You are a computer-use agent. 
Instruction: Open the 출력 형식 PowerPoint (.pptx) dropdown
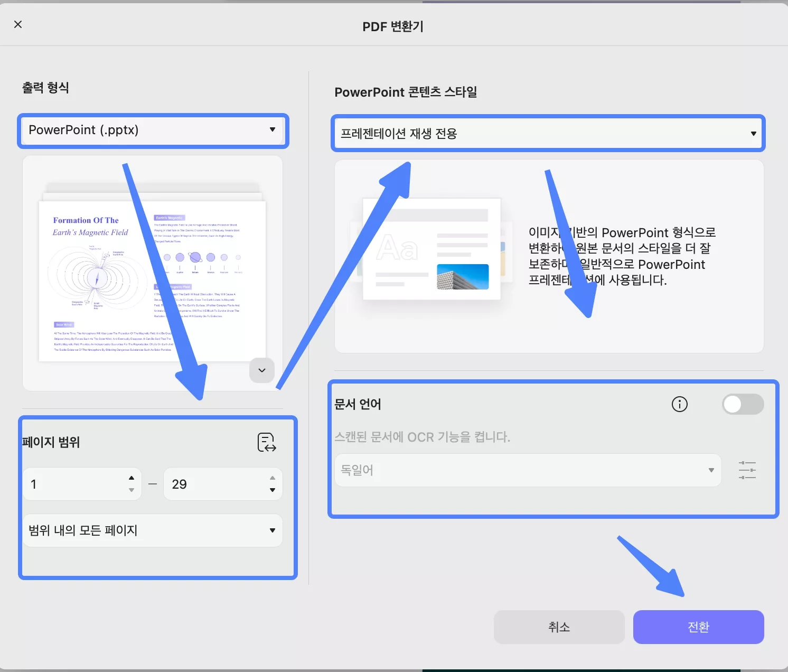pyautogui.click(x=153, y=130)
